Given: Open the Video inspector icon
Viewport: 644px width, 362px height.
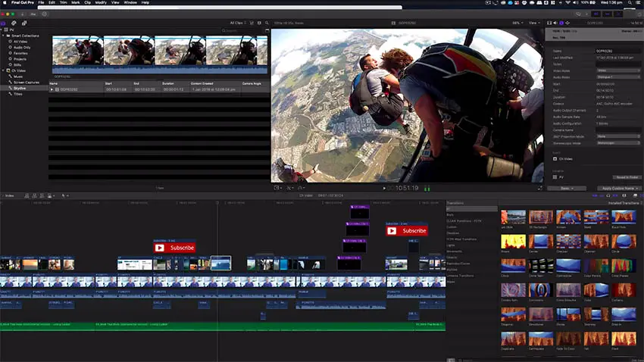Looking at the screenshot, I should click(549, 23).
